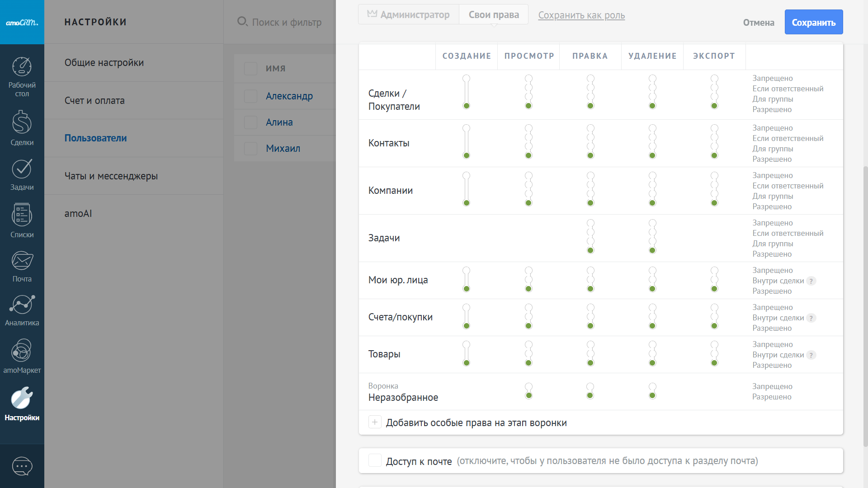This screenshot has width=868, height=488.
Task: Open Задачи checkmark icon
Action: coord(22,169)
